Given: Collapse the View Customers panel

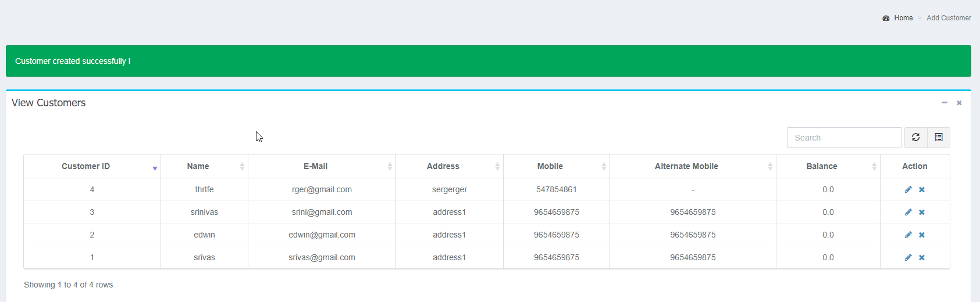Looking at the screenshot, I should pyautogui.click(x=945, y=103).
